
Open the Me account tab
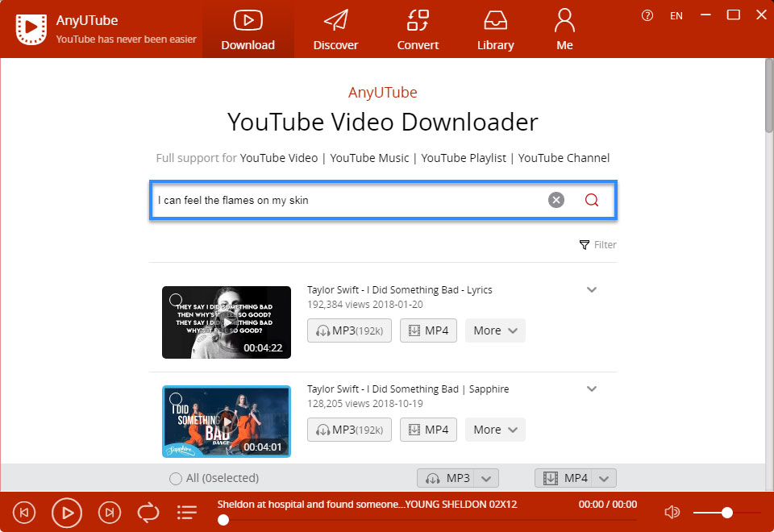[564, 30]
